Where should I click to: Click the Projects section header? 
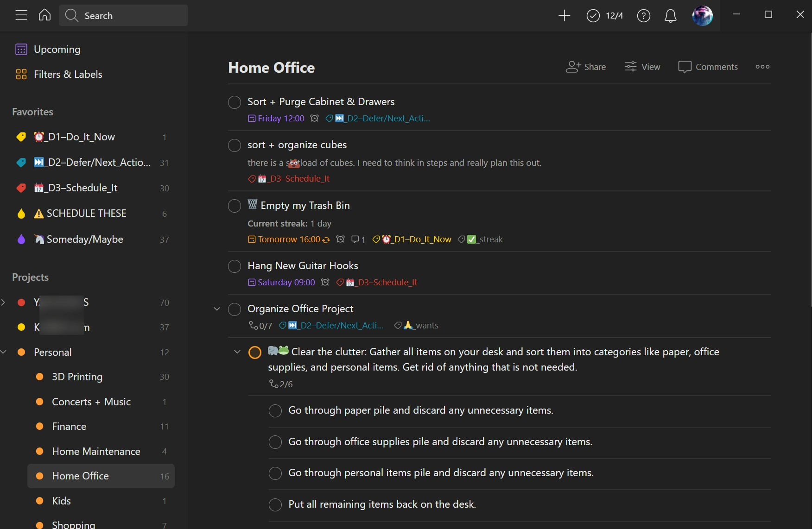[x=31, y=277]
